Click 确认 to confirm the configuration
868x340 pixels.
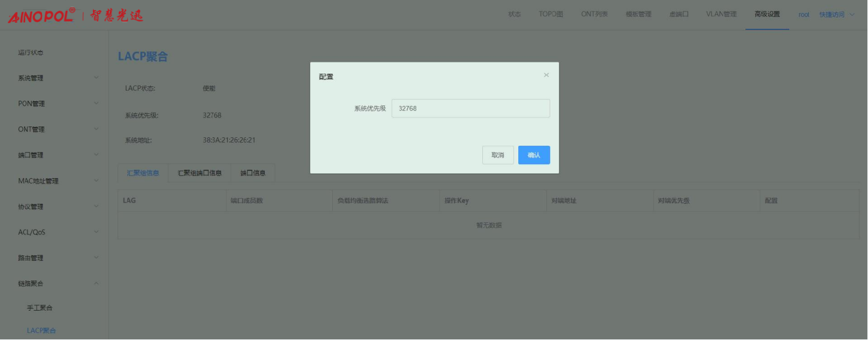tap(534, 155)
